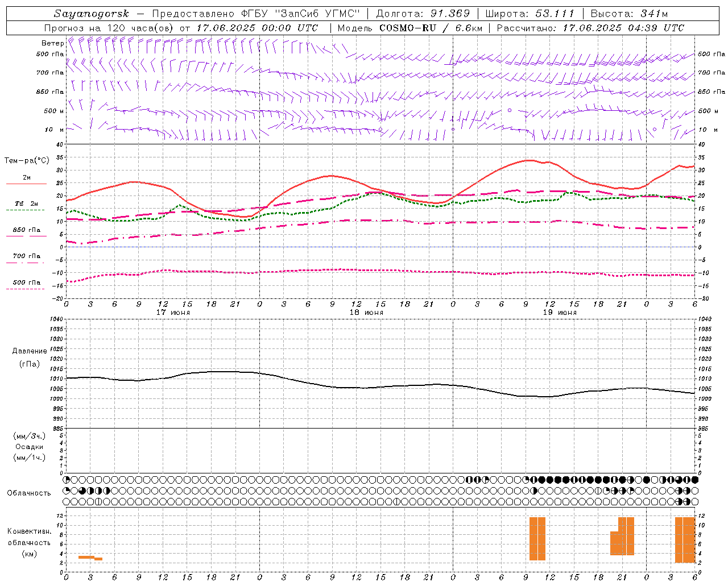This screenshot has width=728, height=582.
Task: Click the 'Рассчитано: 17.06.2025 04:39 UTC' timestamp
Action: click(x=590, y=28)
